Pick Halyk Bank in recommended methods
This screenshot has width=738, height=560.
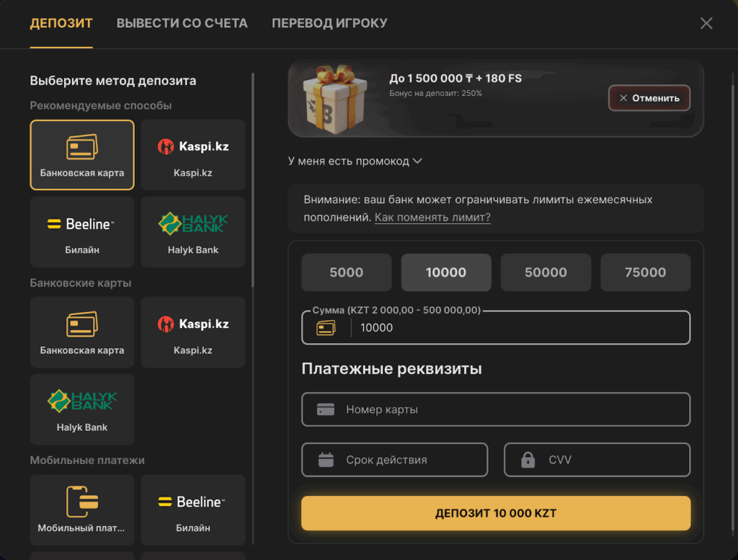click(192, 232)
